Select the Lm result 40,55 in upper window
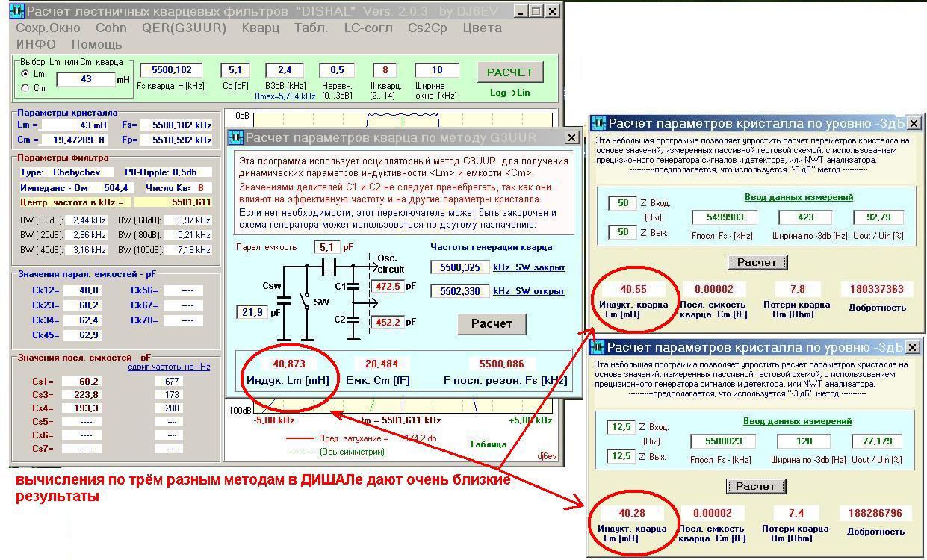 point(633,289)
